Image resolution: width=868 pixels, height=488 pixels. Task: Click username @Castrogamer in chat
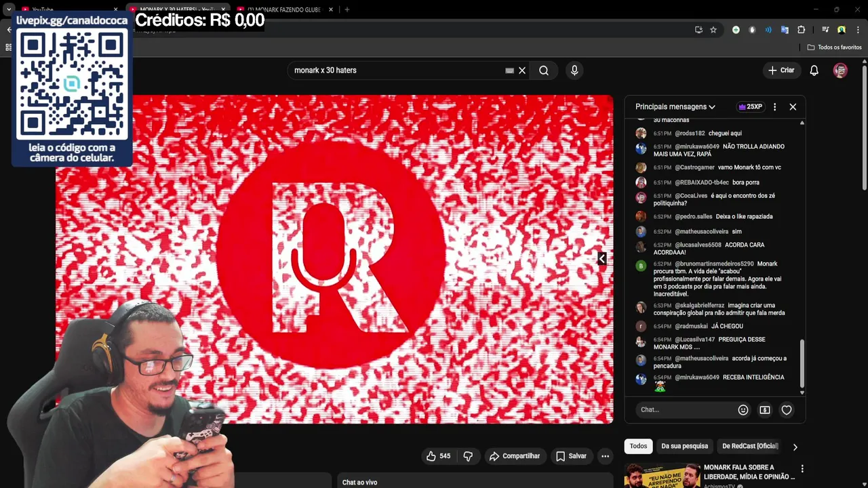[x=694, y=167]
